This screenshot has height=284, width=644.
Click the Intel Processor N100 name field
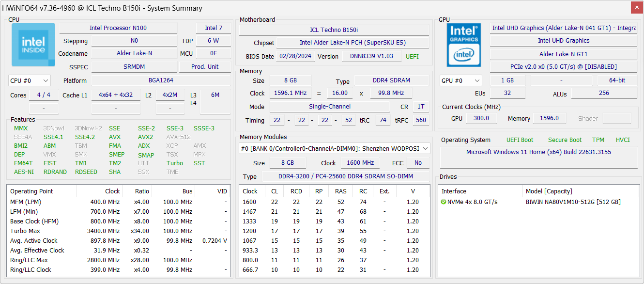tap(118, 28)
